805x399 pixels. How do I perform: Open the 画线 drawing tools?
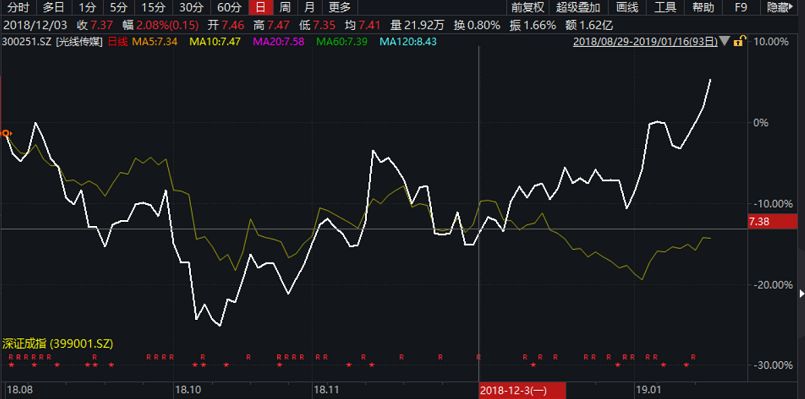(x=627, y=7)
